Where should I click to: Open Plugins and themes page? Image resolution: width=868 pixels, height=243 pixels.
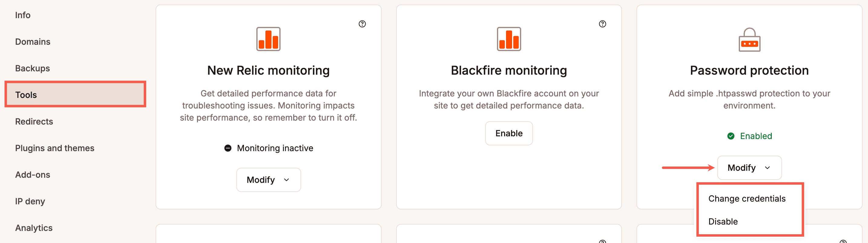pyautogui.click(x=54, y=148)
